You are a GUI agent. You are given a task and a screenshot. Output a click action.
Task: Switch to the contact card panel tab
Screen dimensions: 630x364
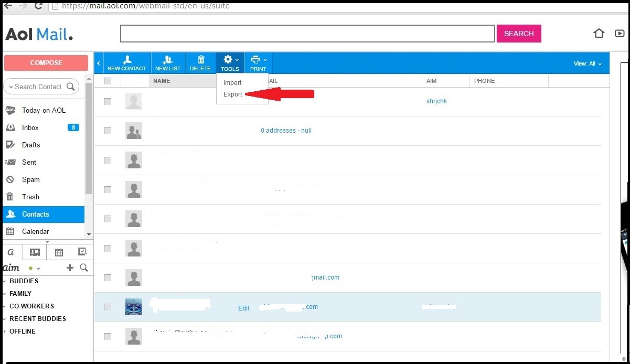click(35, 252)
